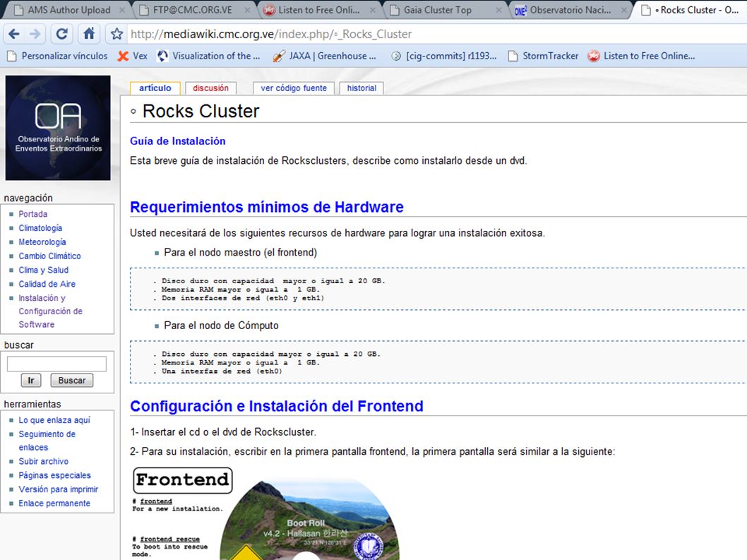Open the Meteorología navigation link

click(x=42, y=242)
